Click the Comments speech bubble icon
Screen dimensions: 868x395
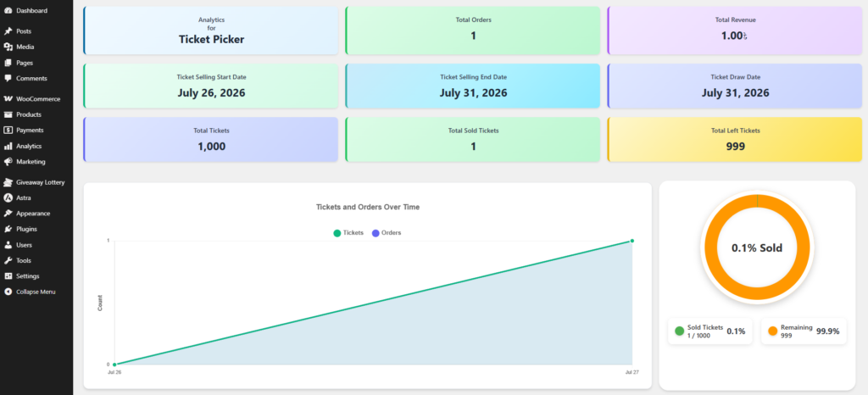(8, 78)
